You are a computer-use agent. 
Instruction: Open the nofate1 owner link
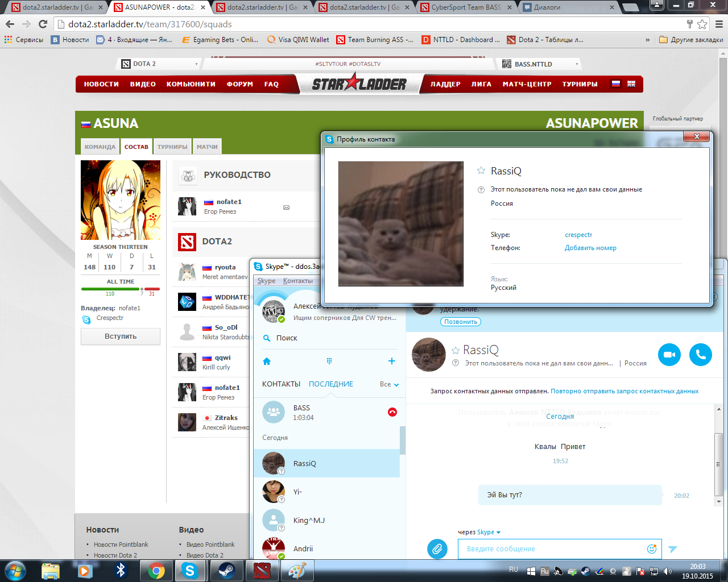coord(130,308)
